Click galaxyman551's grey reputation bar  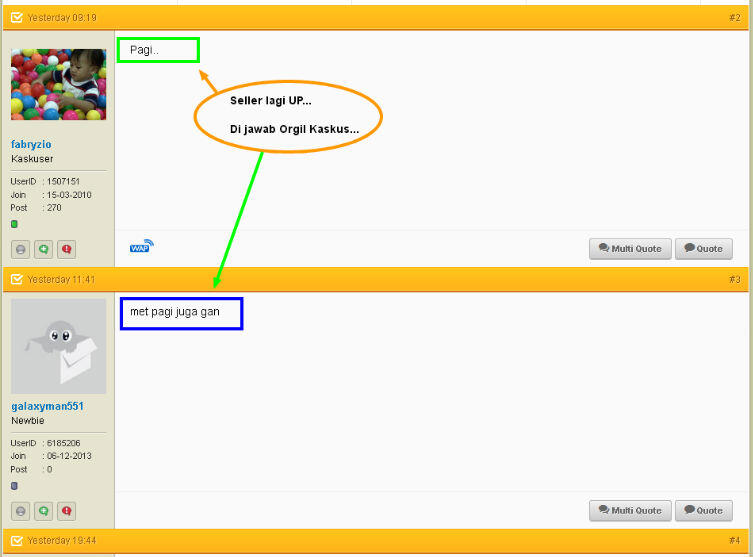tap(14, 486)
